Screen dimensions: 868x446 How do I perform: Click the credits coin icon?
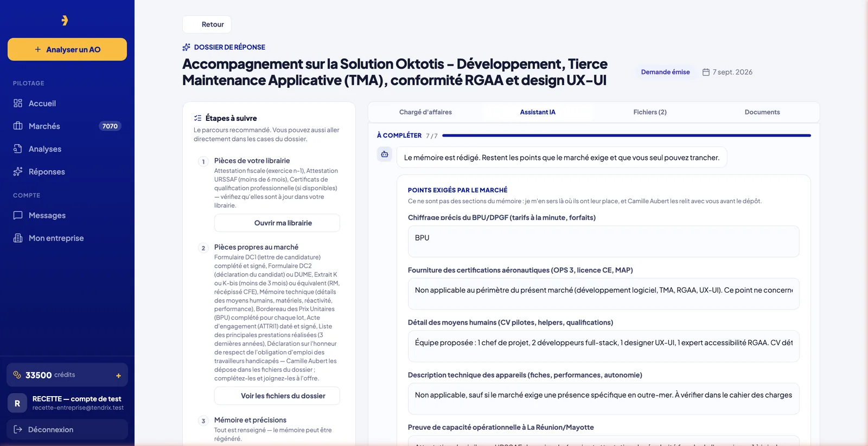[x=17, y=374]
